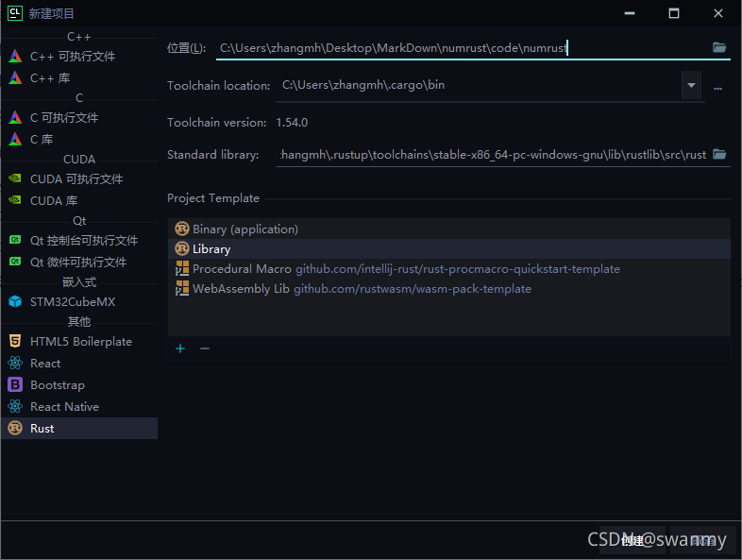Select the Library project template
Image resolution: width=742 pixels, height=560 pixels.
point(449,249)
